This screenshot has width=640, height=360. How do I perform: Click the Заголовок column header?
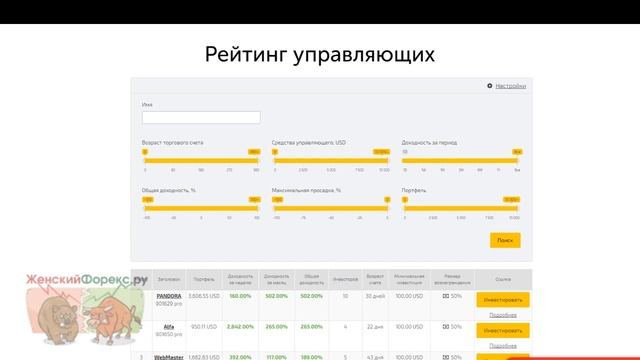pyautogui.click(x=169, y=280)
